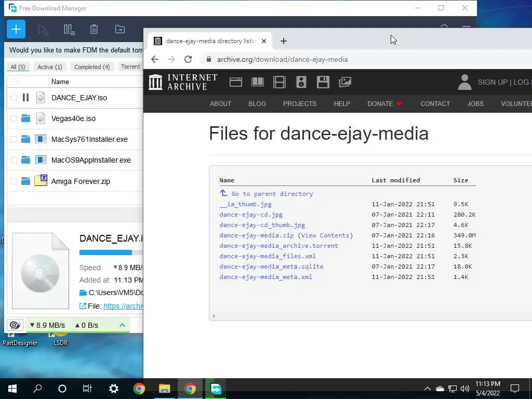Click SIGN UP link
532x399 pixels.
click(x=493, y=82)
